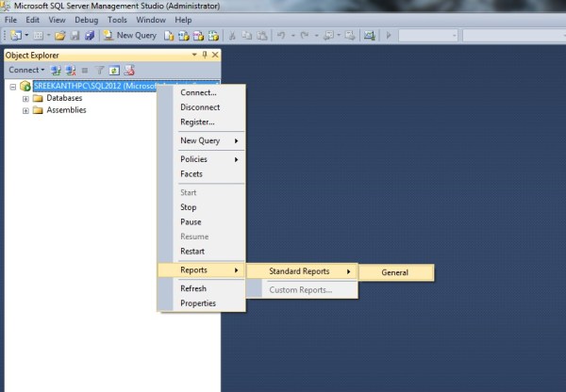Click the Disconnect icon in Object Explorer

coord(70,70)
